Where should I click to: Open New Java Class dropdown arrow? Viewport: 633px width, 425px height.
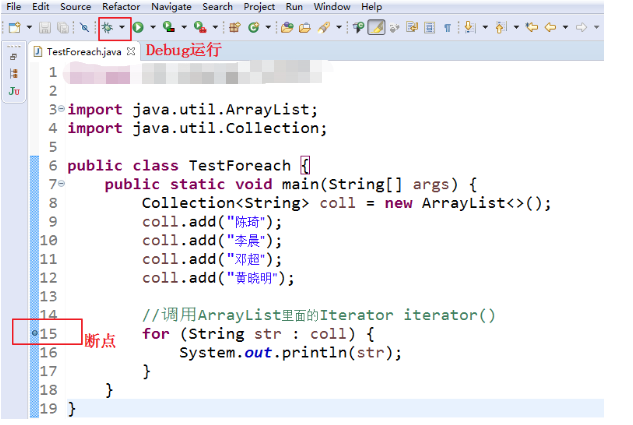click(x=268, y=27)
